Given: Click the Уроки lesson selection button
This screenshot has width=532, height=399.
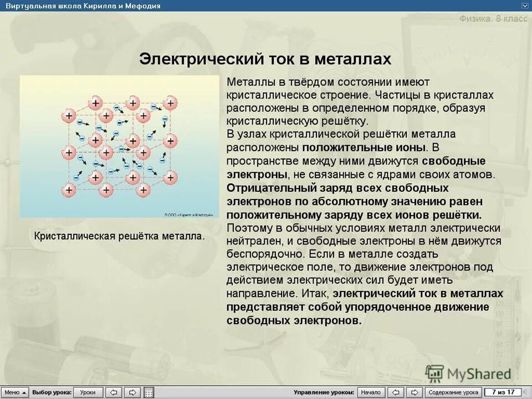Looking at the screenshot, I should [x=88, y=392].
